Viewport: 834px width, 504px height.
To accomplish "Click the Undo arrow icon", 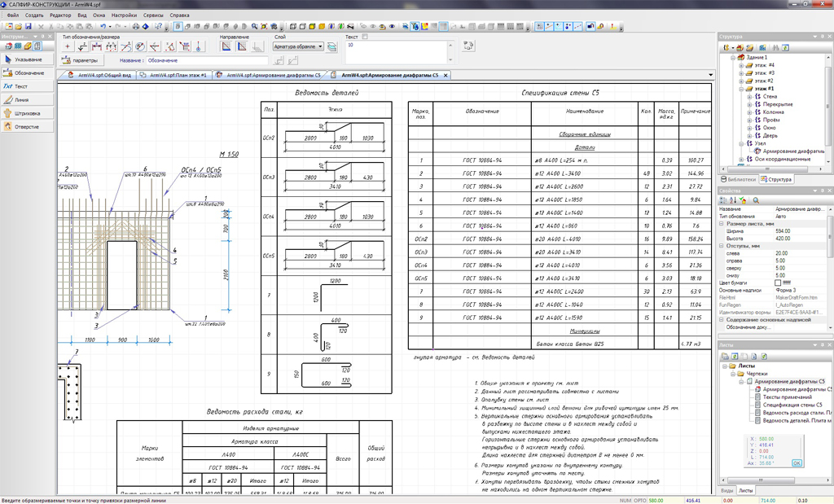I will coord(103,26).
